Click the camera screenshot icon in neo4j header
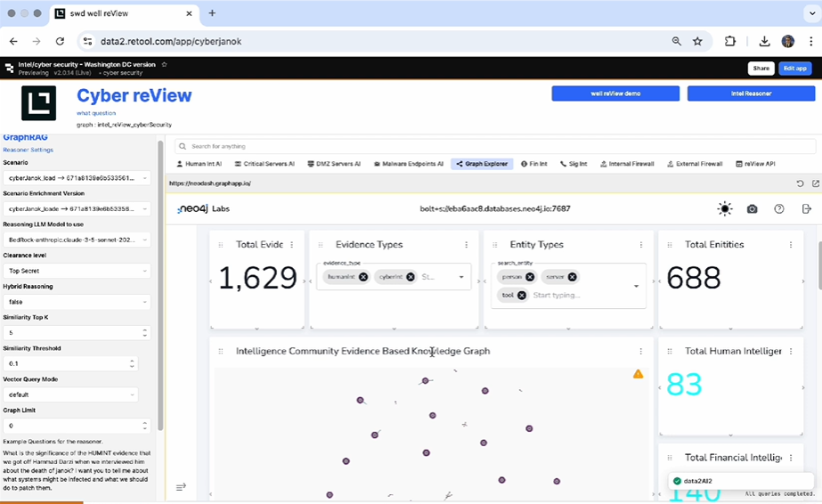The image size is (822, 504). click(x=753, y=208)
